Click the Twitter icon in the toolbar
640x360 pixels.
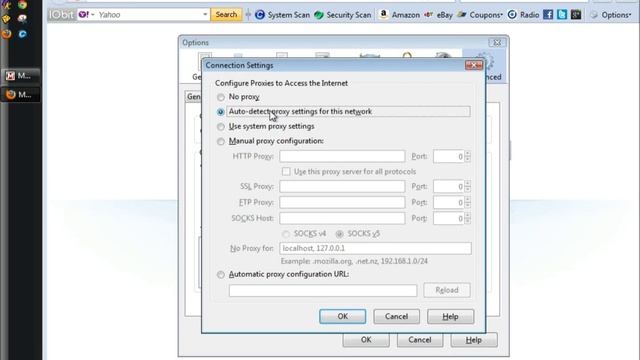562,15
